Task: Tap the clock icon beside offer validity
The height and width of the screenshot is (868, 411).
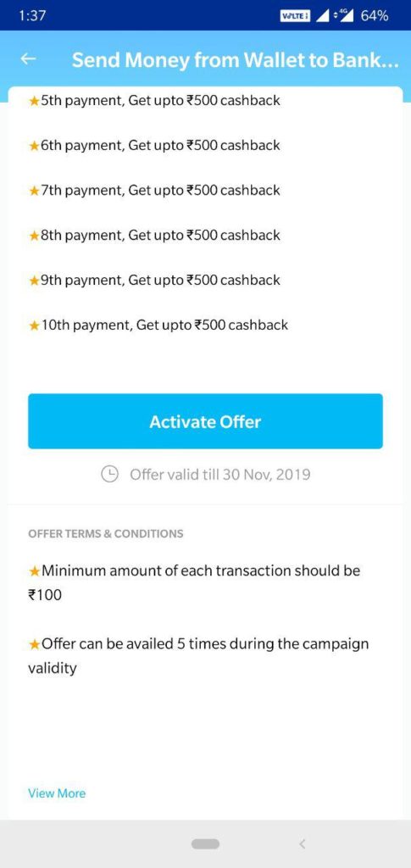Action: click(x=110, y=475)
